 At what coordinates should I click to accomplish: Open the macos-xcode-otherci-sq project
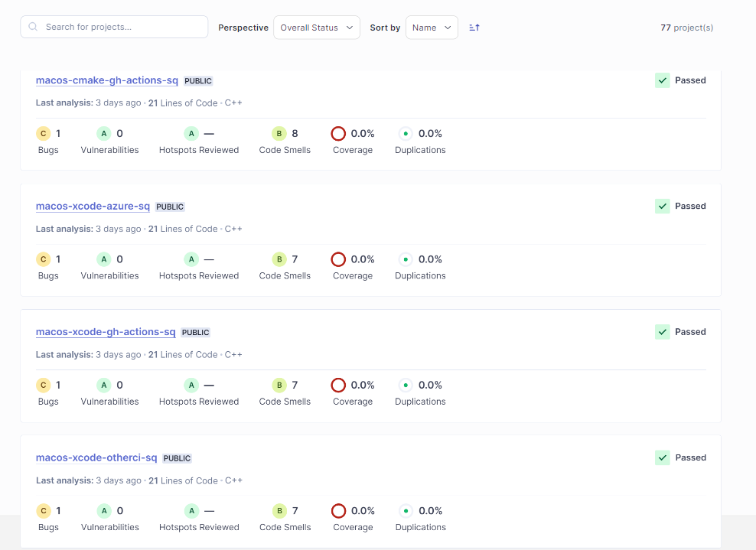click(x=96, y=458)
